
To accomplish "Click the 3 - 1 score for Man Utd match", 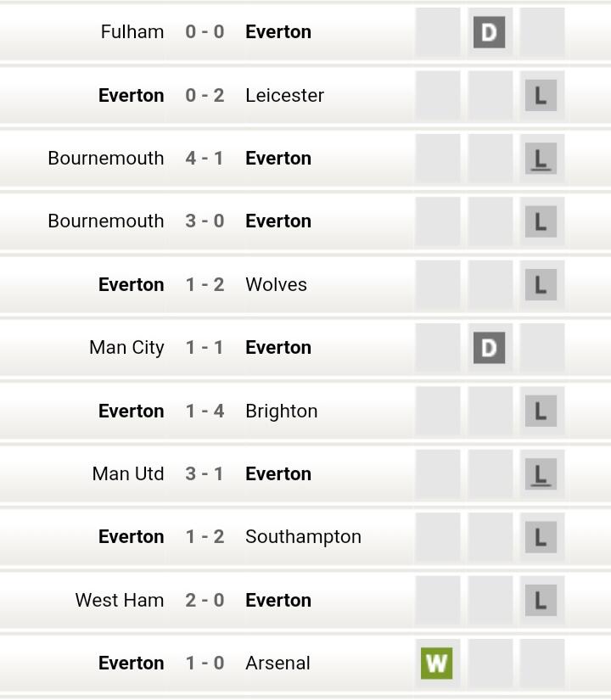I will click(x=205, y=473).
